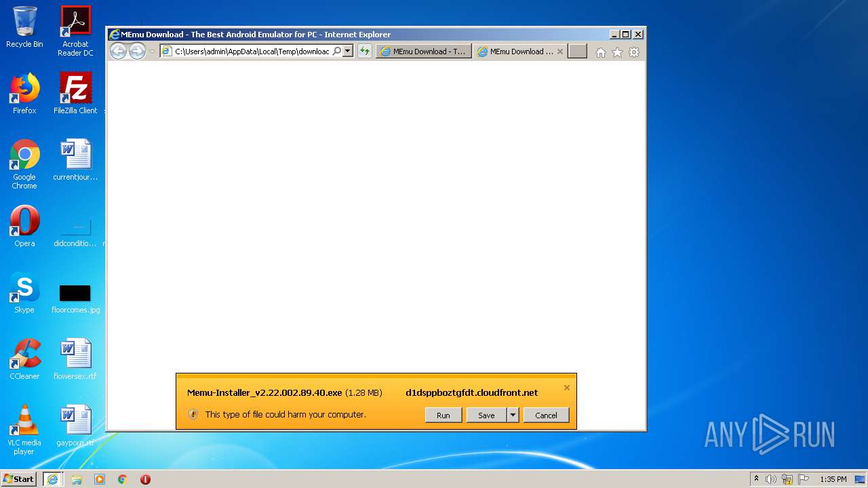Show hidden system tray icons
The height and width of the screenshot is (488, 868).
[756, 479]
